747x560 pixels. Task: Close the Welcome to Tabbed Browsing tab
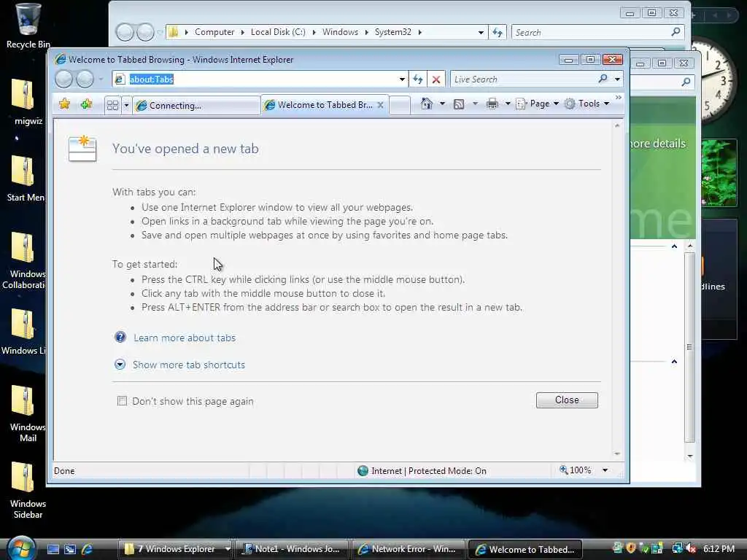[x=380, y=105]
